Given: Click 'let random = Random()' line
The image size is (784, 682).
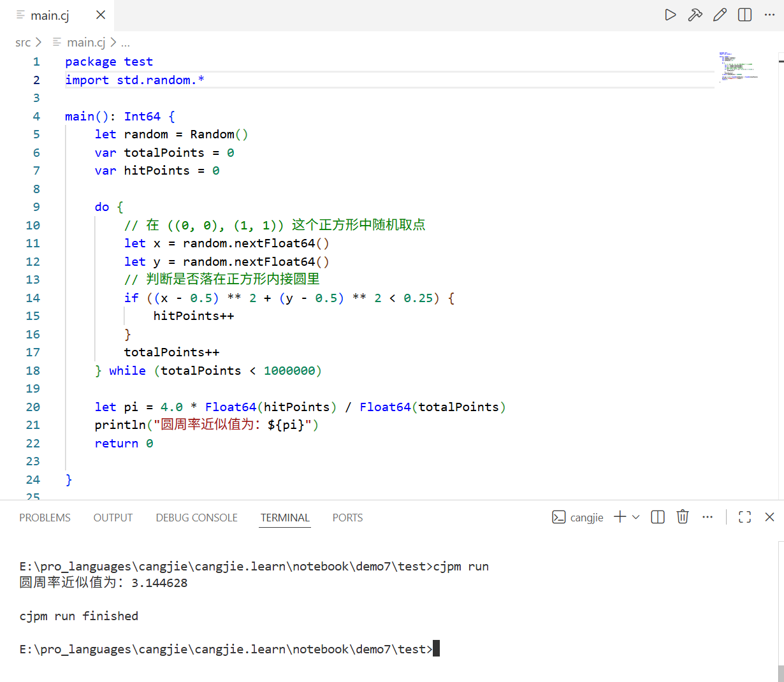Looking at the screenshot, I should [171, 134].
